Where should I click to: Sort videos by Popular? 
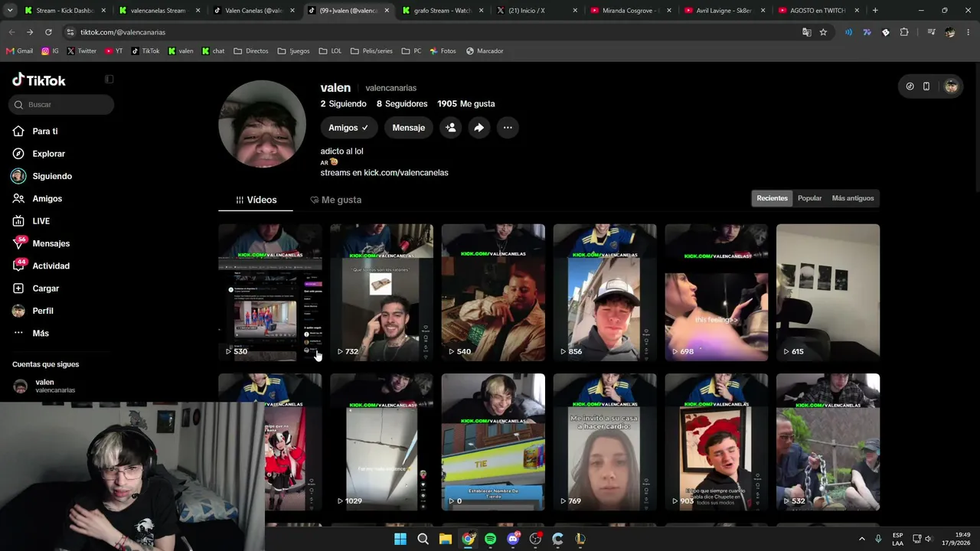[x=809, y=198]
